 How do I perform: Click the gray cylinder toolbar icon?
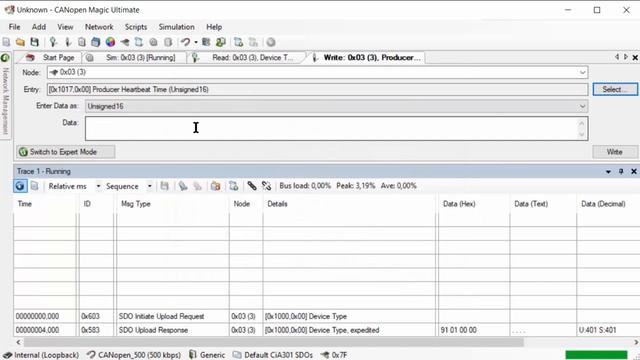[x=168, y=42]
